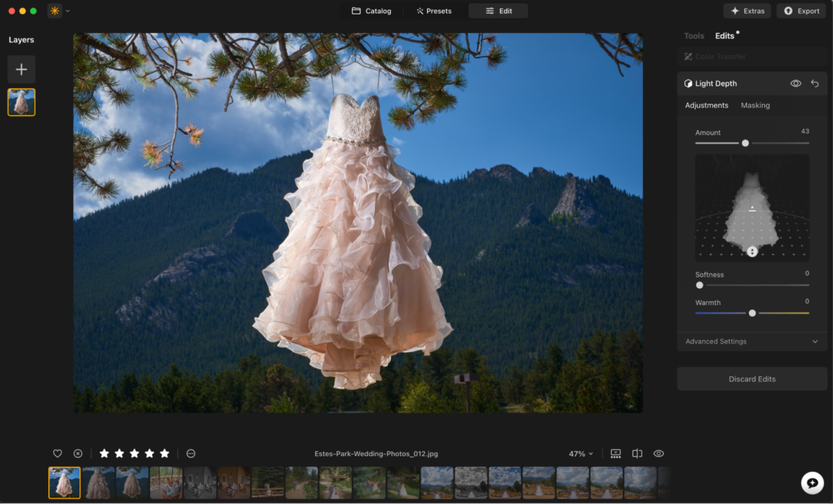This screenshot has height=504, width=833.
Task: Select the second dress thumbnail in filmstrip
Action: click(98, 483)
